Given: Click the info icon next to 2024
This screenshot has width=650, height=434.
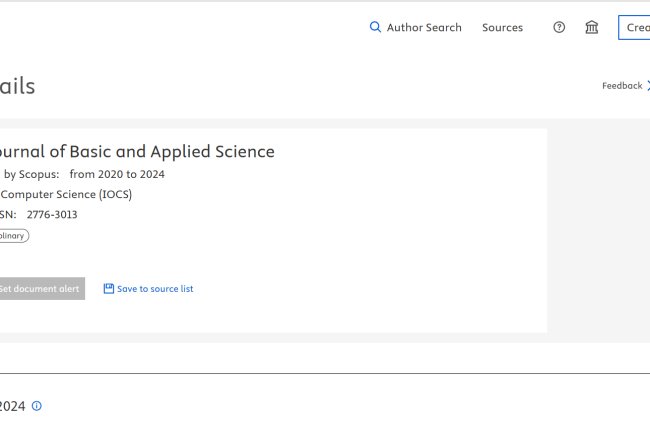Looking at the screenshot, I should 36,406.
